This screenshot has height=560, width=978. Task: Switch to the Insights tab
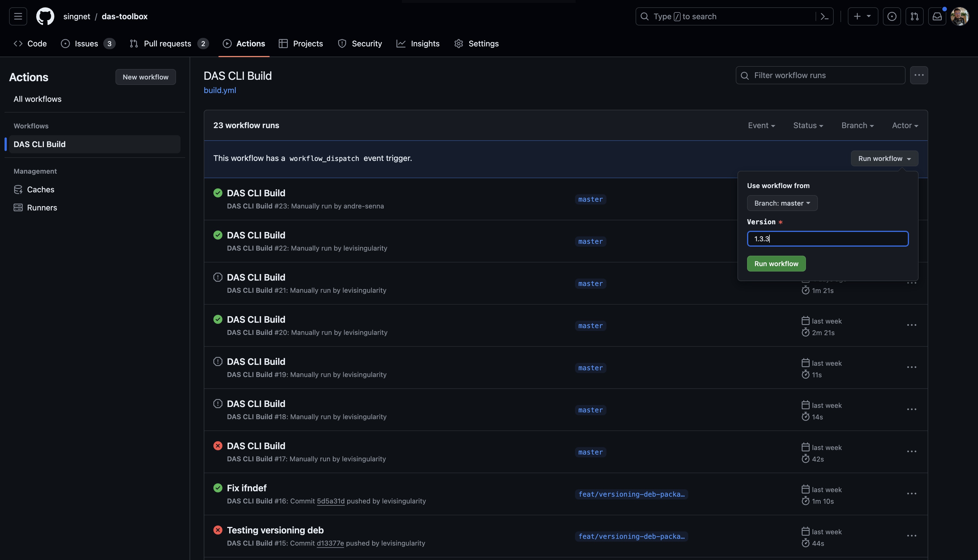tap(418, 44)
